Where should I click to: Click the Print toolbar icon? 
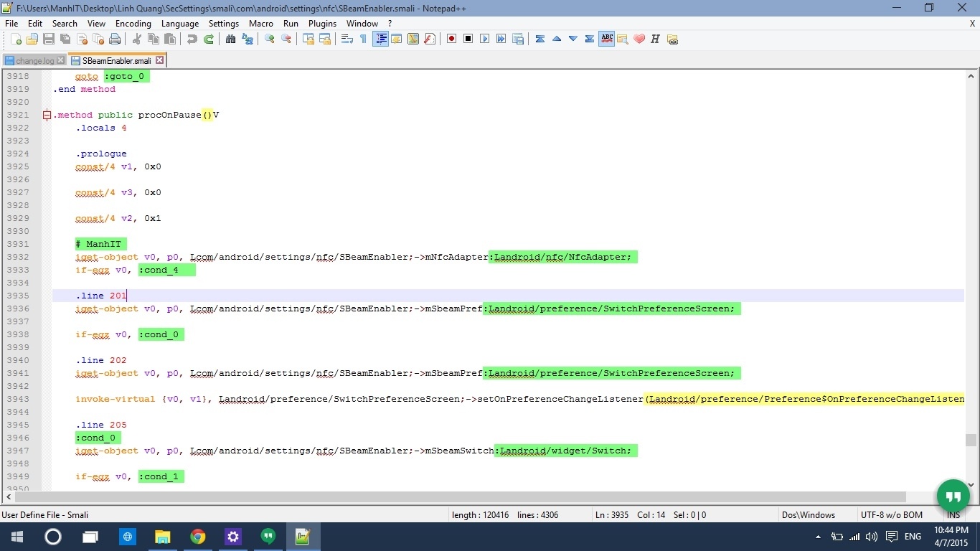pyautogui.click(x=115, y=39)
